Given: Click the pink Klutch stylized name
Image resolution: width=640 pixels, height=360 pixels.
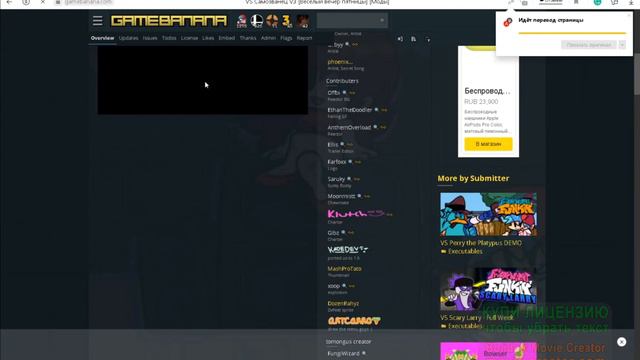Looking at the screenshot, I should point(356,213).
